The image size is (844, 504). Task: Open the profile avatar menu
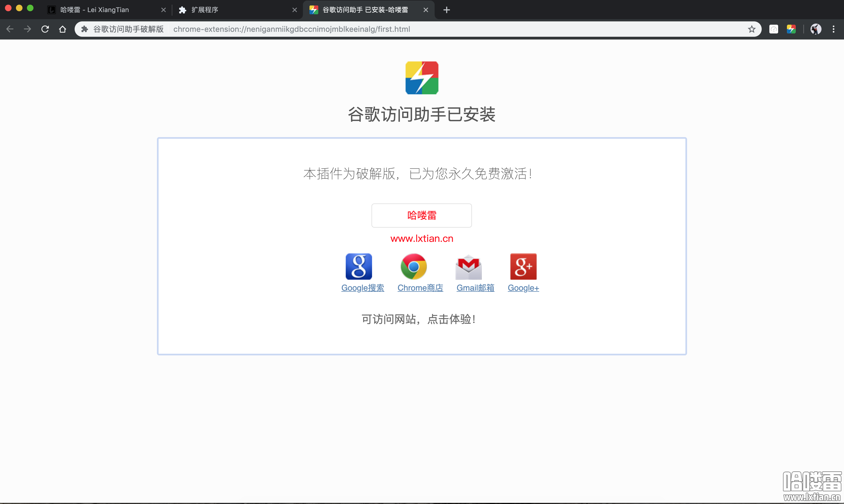click(x=816, y=29)
